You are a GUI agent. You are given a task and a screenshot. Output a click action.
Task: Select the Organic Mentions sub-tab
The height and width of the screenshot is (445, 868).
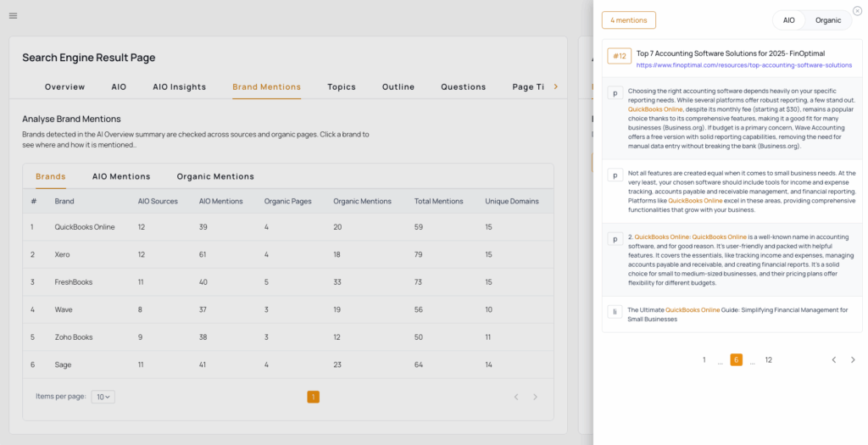pos(215,176)
